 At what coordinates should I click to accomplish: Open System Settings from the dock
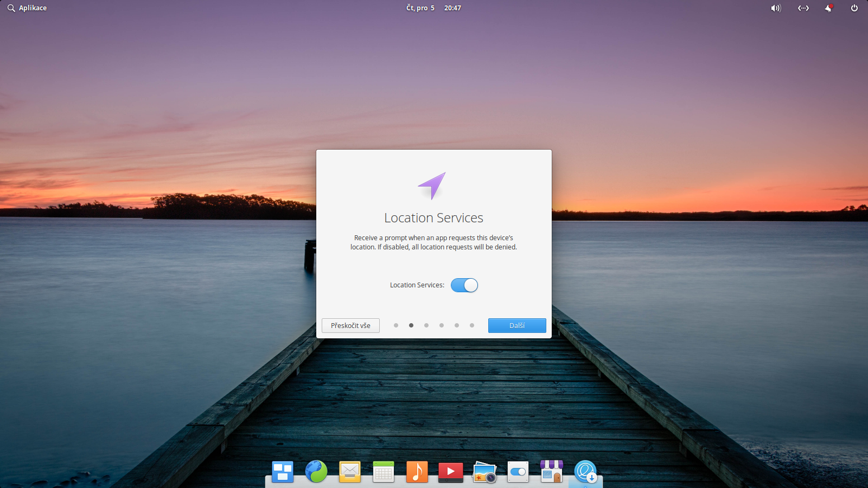[518, 472]
